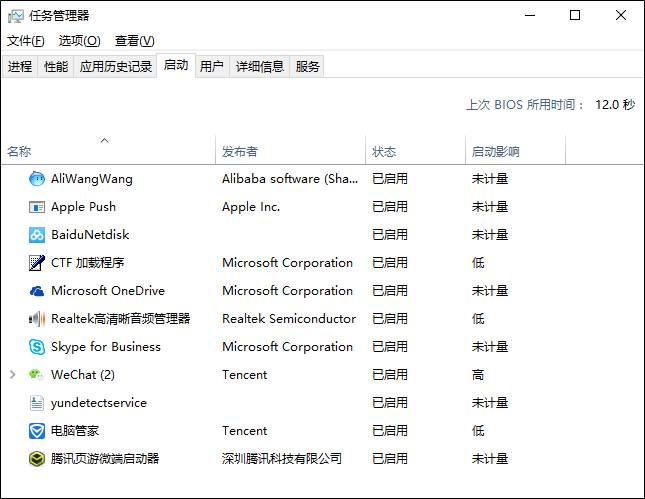Screen dimensions: 645x499
Task: Click 高 startup impact of WeChat
Action: 478,375
